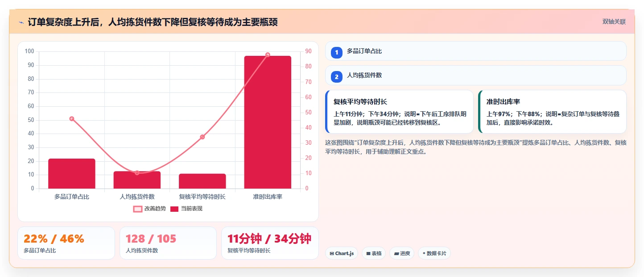Viewport: 644px width, 277px height.
Task: Click the 多品订单占比 x-axis label
Action: click(x=72, y=197)
